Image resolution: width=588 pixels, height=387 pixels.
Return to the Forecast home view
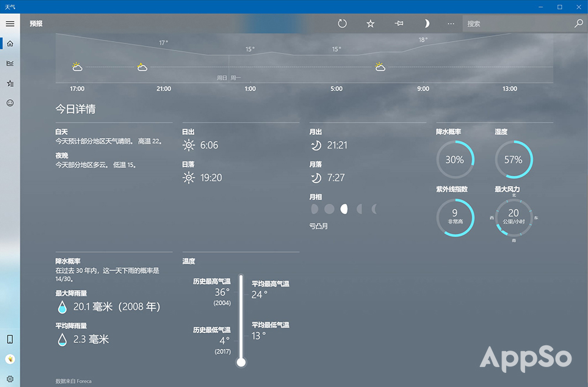(9, 43)
